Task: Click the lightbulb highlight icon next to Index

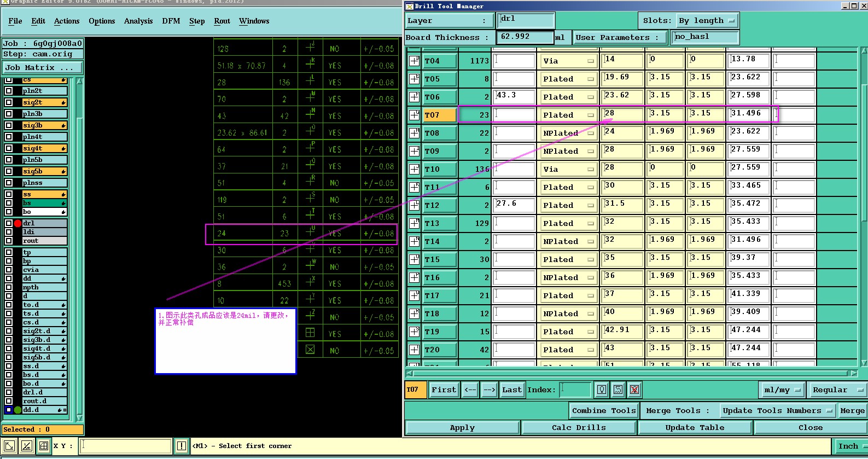Action: click(602, 390)
